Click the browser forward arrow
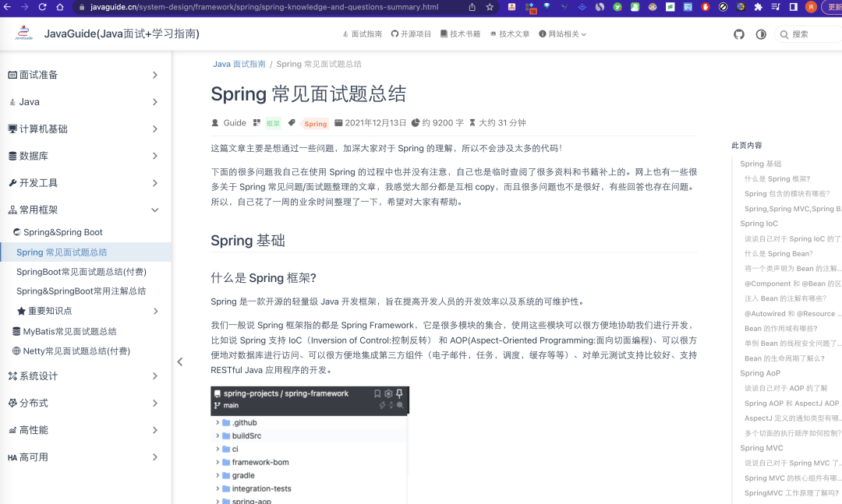Screen dimensions: 842x504 coord(25,7)
